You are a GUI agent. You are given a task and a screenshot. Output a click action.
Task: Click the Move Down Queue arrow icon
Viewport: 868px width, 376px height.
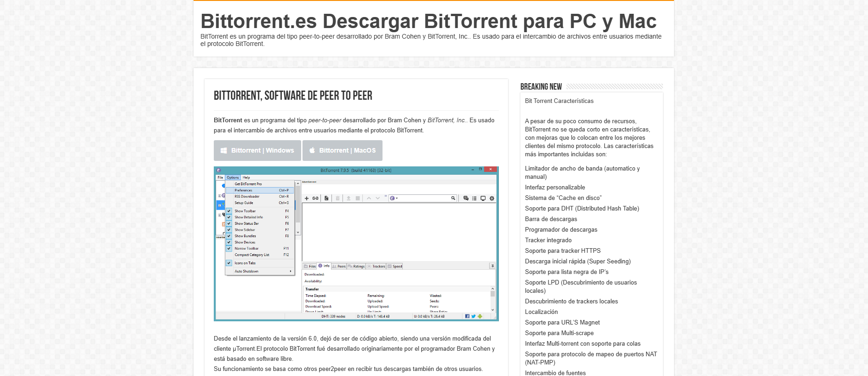(x=378, y=199)
